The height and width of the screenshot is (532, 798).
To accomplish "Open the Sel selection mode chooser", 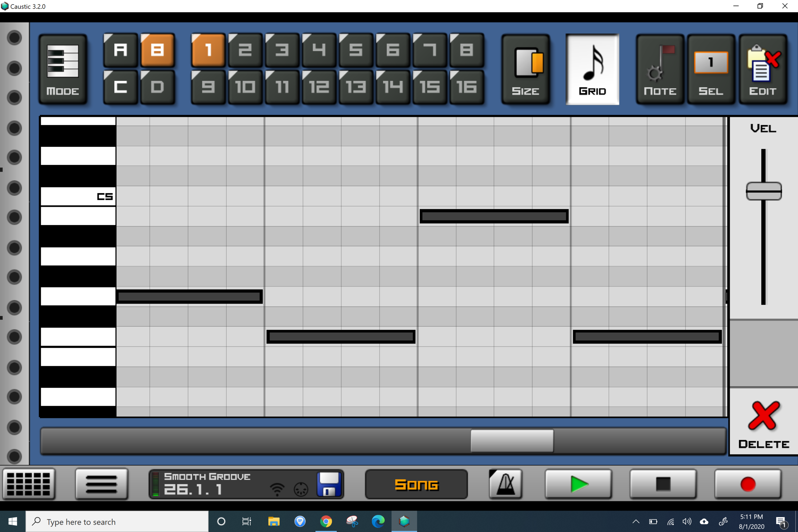I will click(711, 69).
